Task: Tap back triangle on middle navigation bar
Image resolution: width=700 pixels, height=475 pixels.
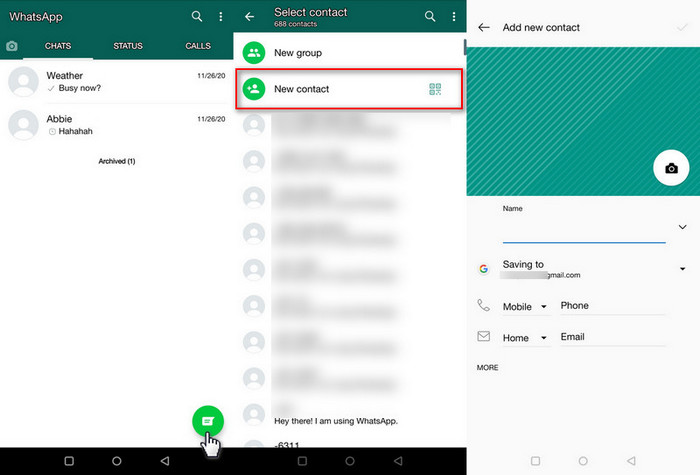Action: click(x=398, y=461)
